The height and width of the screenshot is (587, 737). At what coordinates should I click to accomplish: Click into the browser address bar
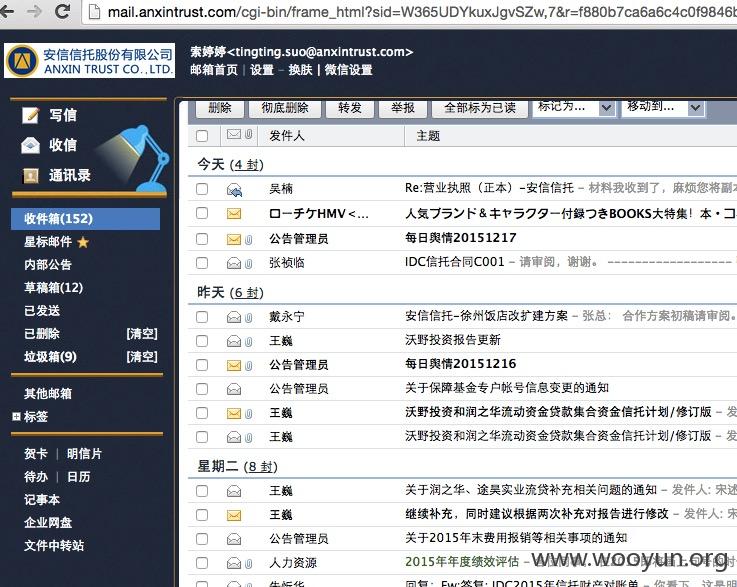pyautogui.click(x=409, y=12)
